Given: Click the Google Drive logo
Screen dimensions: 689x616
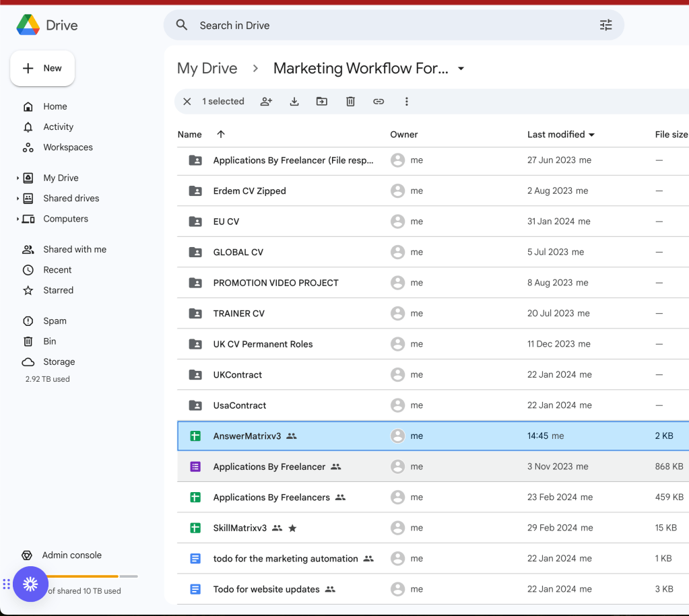Looking at the screenshot, I should (28, 25).
